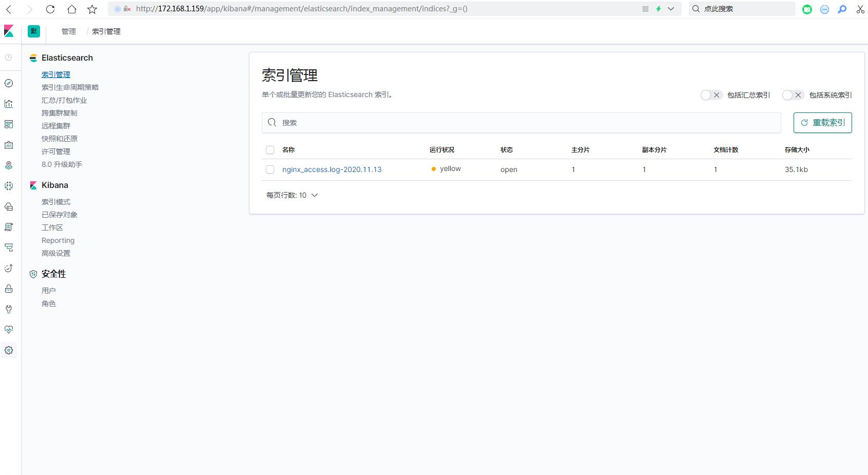The image size is (868, 475).
Task: Open 快照和还原 menu item
Action: click(x=60, y=139)
